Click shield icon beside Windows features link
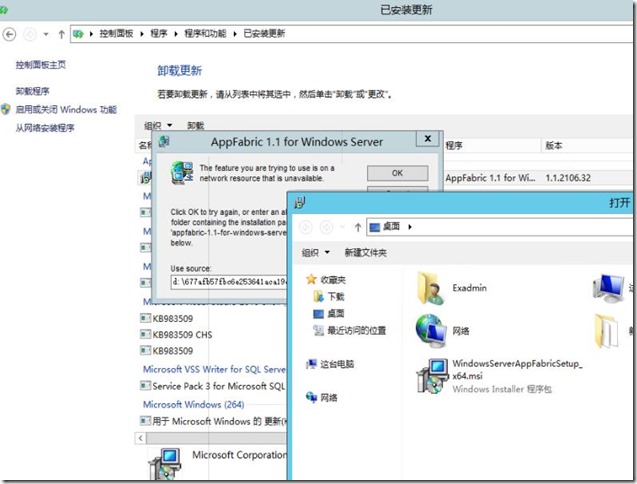This screenshot has height=484, width=637. (x=6, y=109)
